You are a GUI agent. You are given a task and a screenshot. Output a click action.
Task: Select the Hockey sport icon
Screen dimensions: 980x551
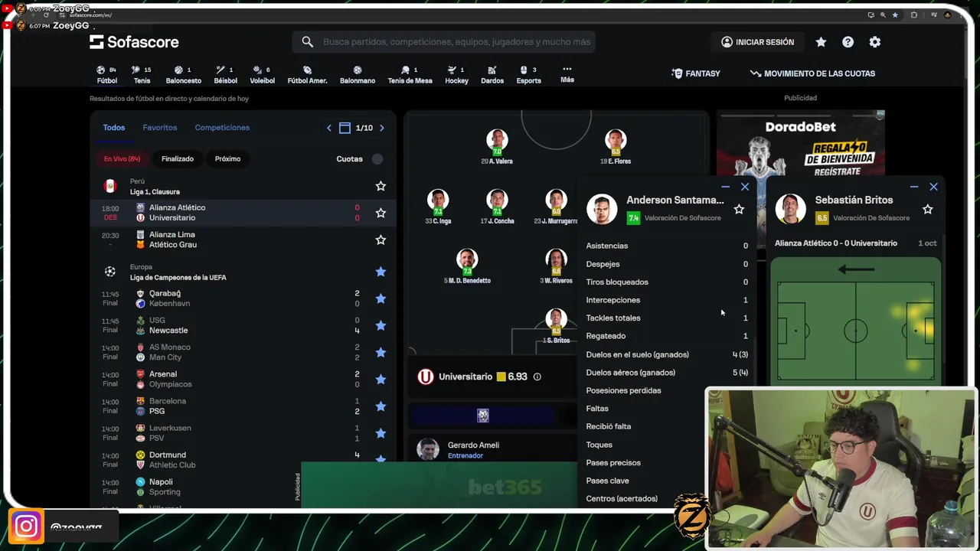tap(456, 74)
